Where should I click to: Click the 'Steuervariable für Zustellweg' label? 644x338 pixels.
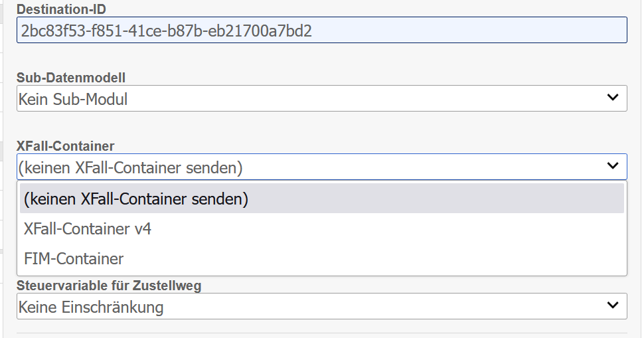pos(109,286)
